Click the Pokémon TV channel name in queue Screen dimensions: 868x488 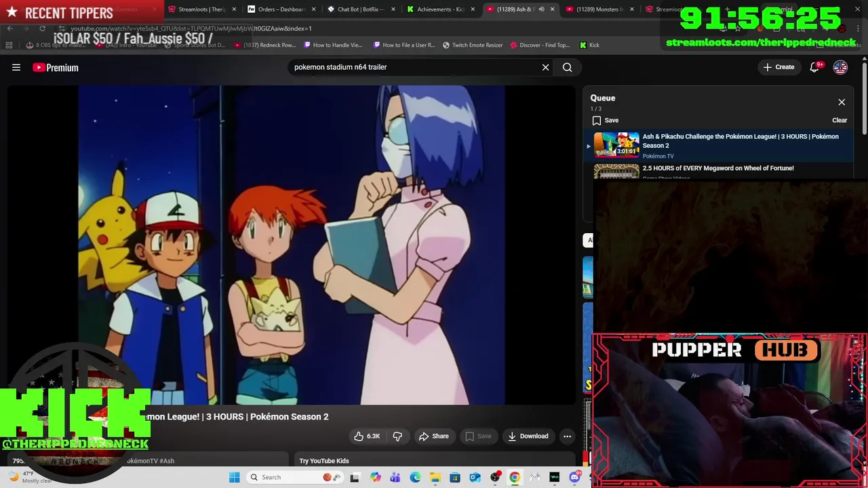pos(658,156)
